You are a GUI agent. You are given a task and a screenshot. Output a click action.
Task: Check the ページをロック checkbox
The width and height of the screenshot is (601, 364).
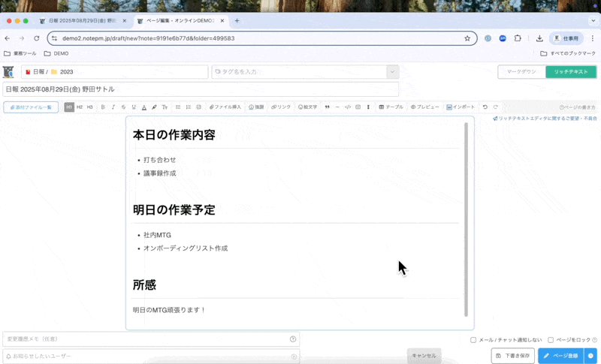click(x=551, y=340)
